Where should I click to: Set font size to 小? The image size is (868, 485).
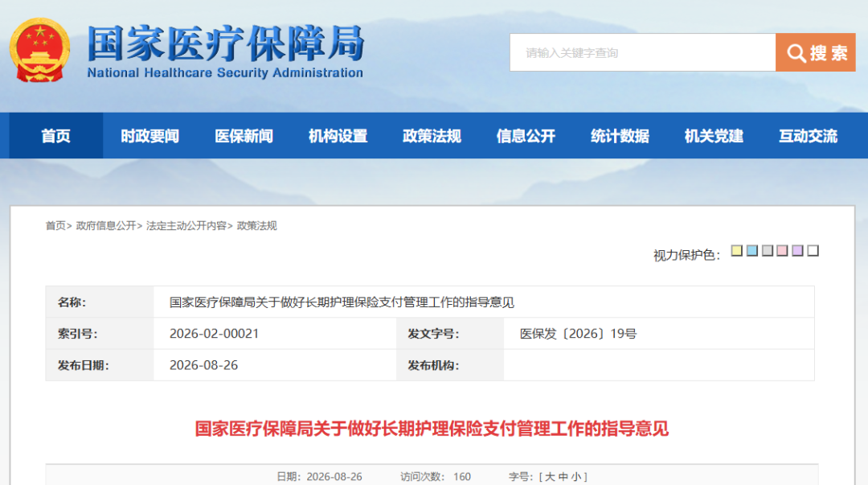tap(575, 477)
